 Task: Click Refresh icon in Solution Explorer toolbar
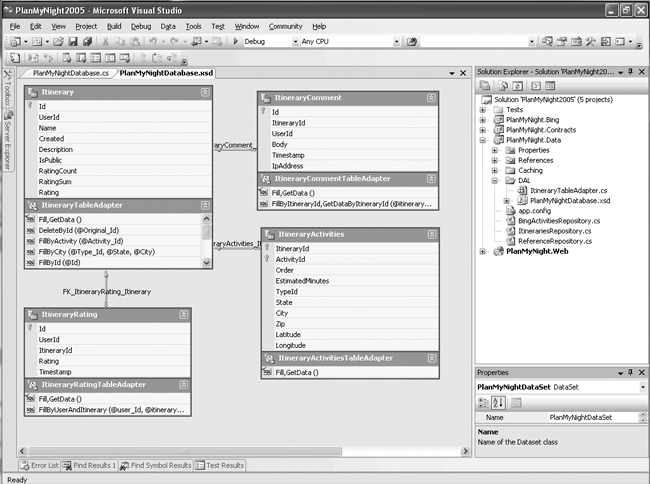point(517,86)
